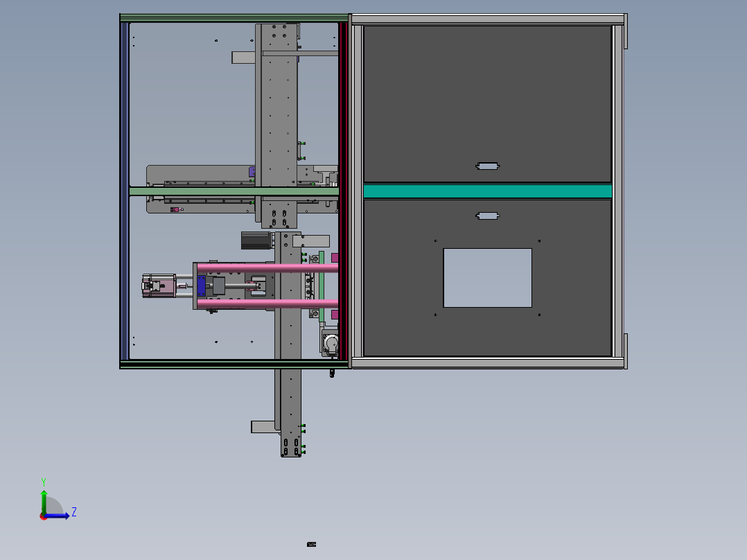Pick the slotted end plate at the column bottom

tap(290, 447)
